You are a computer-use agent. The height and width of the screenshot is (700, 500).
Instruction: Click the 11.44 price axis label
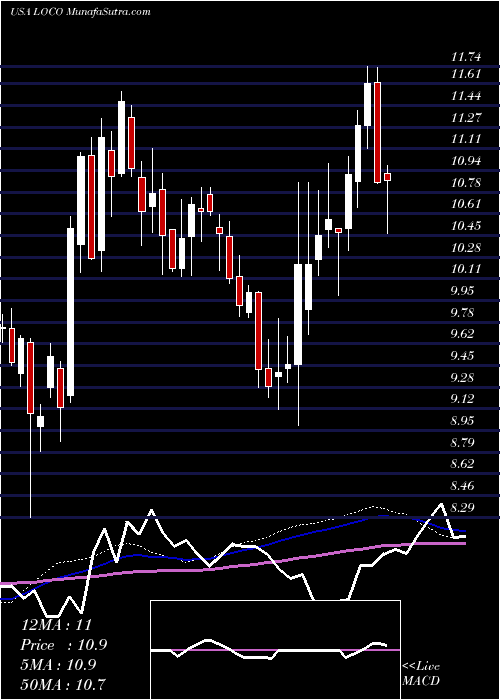tap(466, 95)
